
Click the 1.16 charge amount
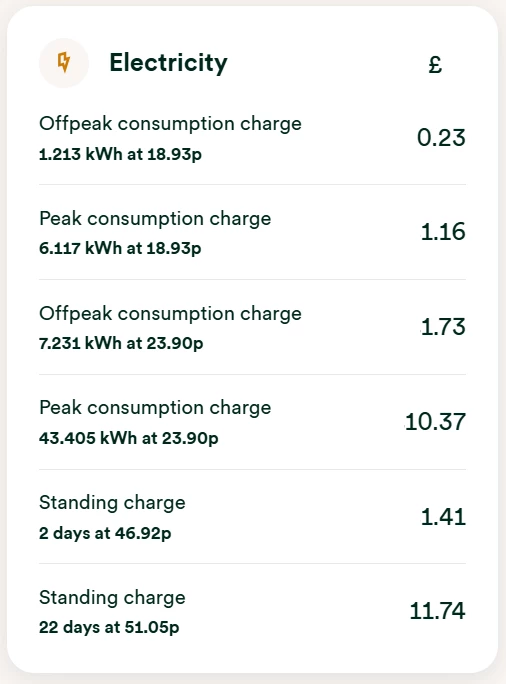click(443, 231)
